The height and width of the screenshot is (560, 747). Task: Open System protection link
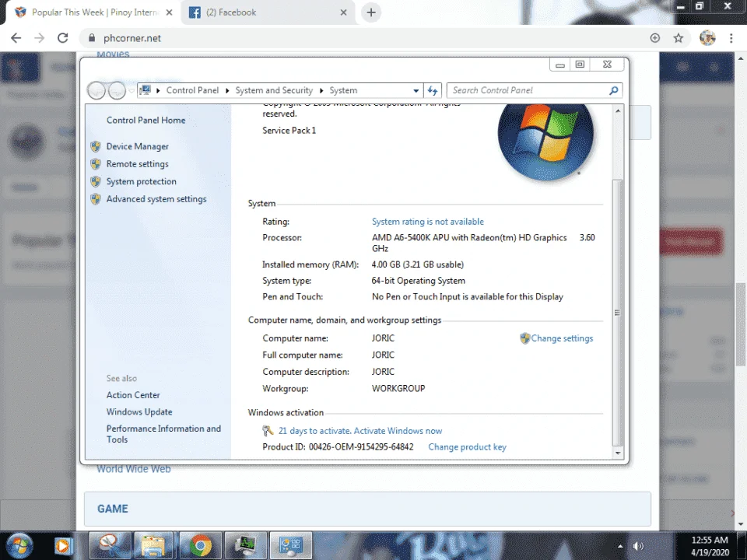click(141, 181)
